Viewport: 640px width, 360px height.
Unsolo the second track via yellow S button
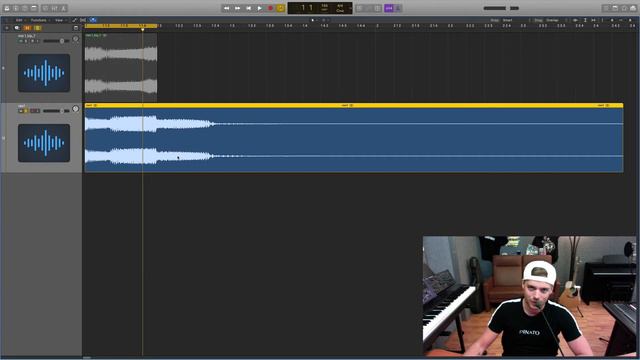point(26,111)
